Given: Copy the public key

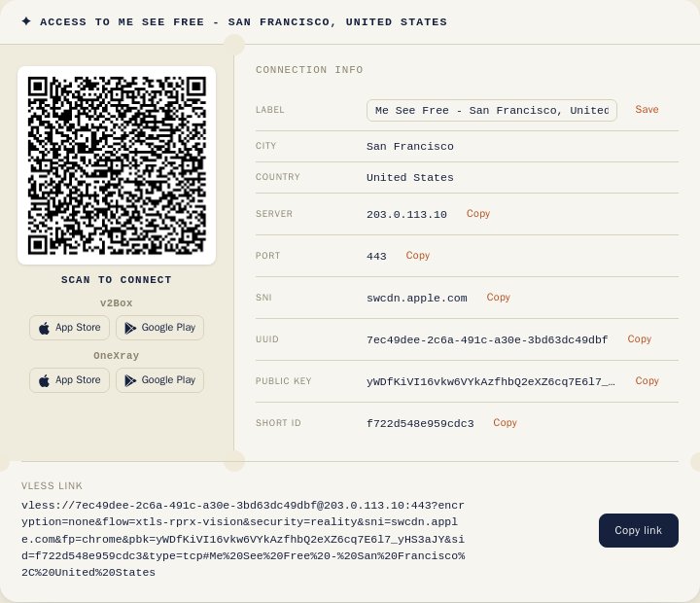Looking at the screenshot, I should [647, 381].
